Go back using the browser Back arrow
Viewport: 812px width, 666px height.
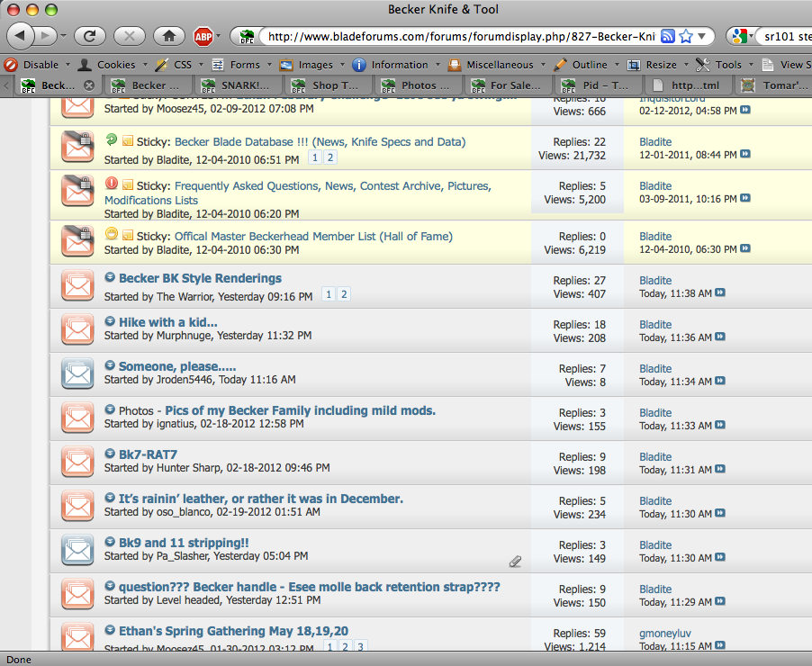click(x=21, y=36)
